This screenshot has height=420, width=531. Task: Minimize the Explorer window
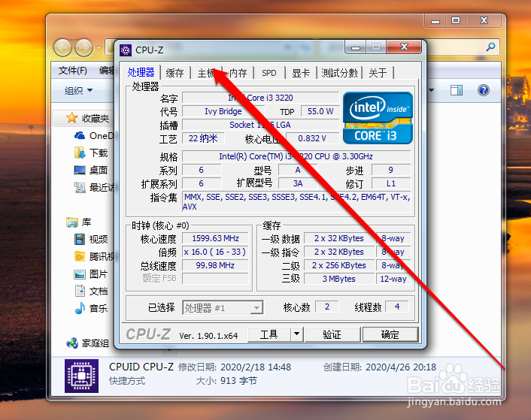pyautogui.click(x=435, y=20)
